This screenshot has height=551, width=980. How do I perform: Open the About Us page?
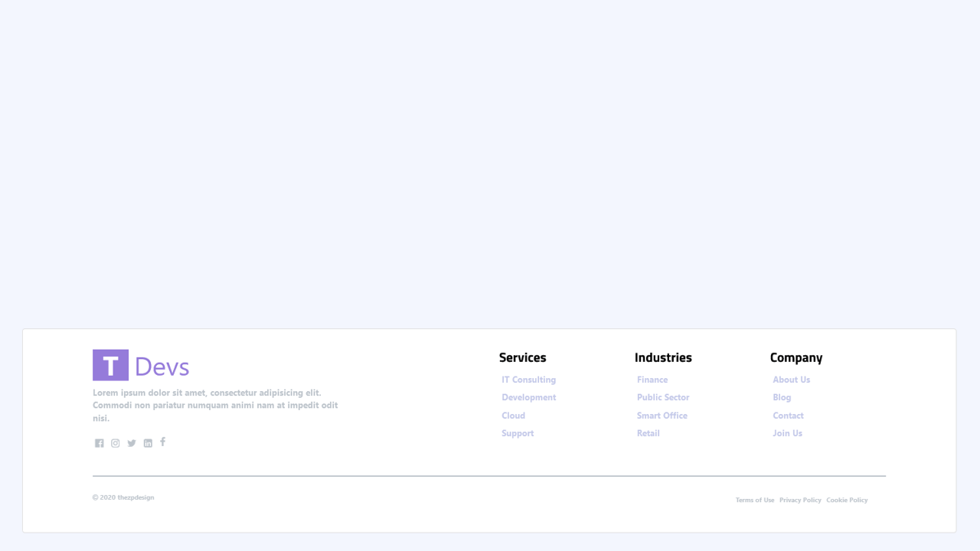[792, 380]
